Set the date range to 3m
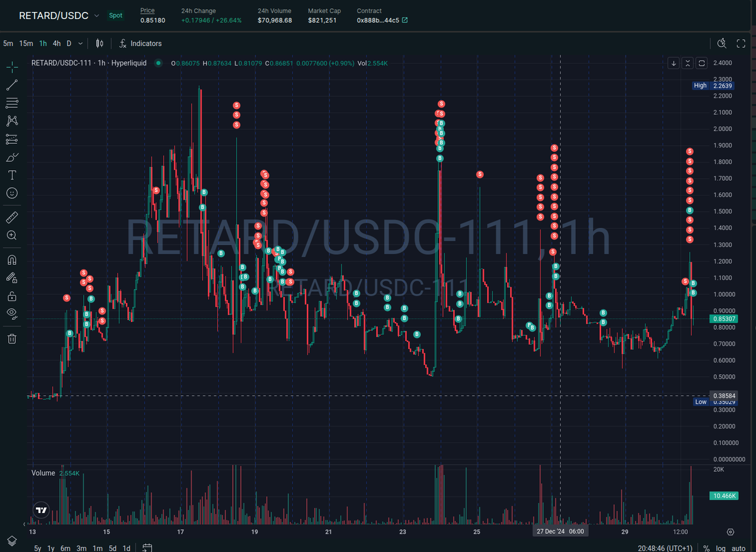Image resolution: width=756 pixels, height=552 pixels. pyautogui.click(x=81, y=548)
